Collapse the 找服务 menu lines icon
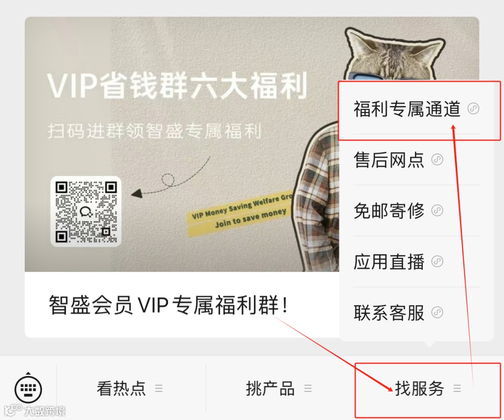Viewport: 504px width, 420px height. coord(457,388)
